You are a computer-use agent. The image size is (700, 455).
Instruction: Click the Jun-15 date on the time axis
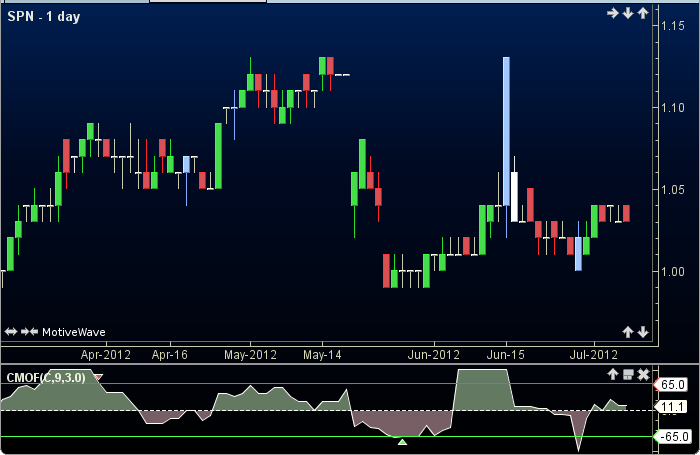[x=505, y=355]
